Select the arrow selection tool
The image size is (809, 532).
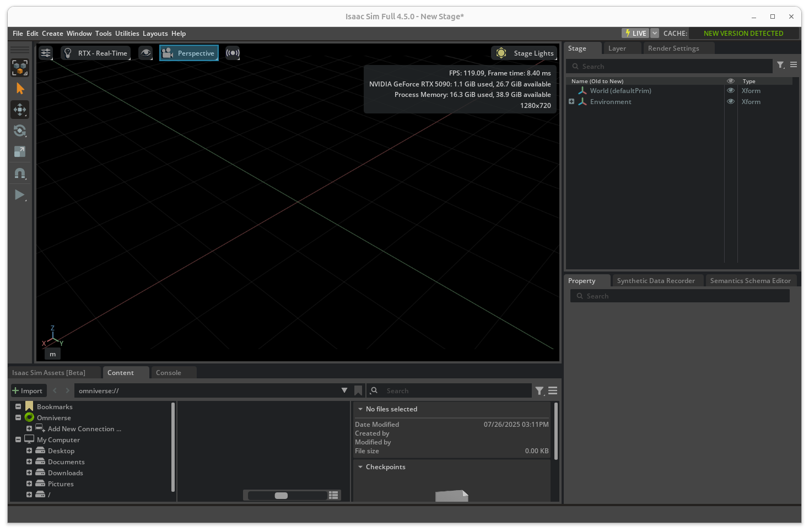(20, 89)
